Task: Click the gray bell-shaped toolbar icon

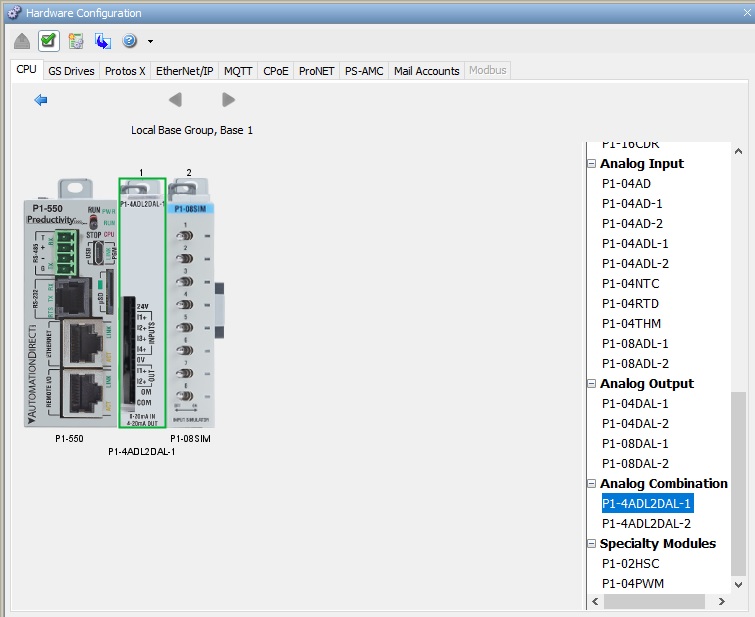Action: click(22, 41)
